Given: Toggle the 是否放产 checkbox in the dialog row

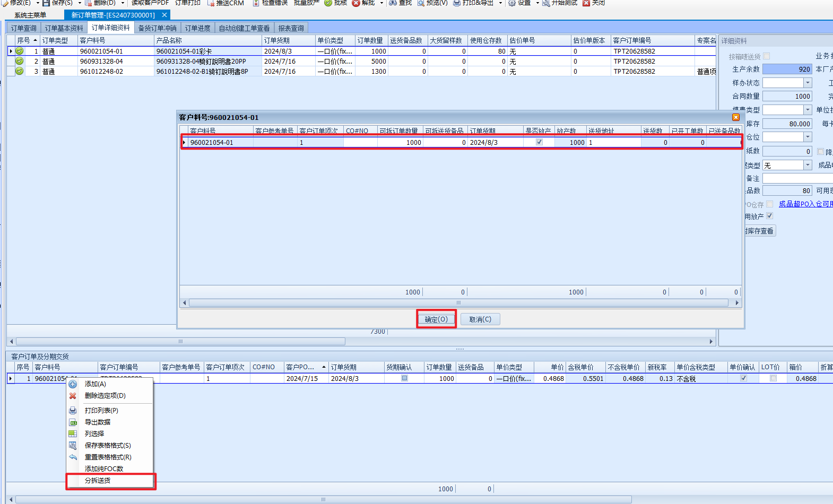Looking at the screenshot, I should click(x=539, y=142).
